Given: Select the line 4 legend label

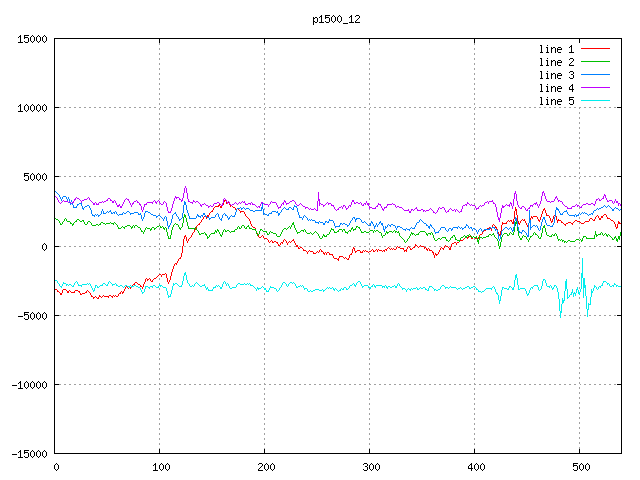Looking at the screenshot, I should pyautogui.click(x=556, y=88).
